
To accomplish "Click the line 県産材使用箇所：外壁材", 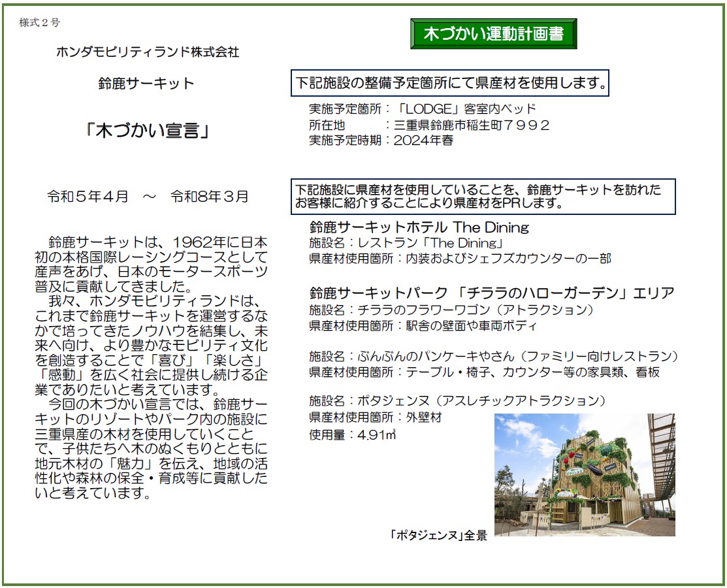I will (376, 417).
